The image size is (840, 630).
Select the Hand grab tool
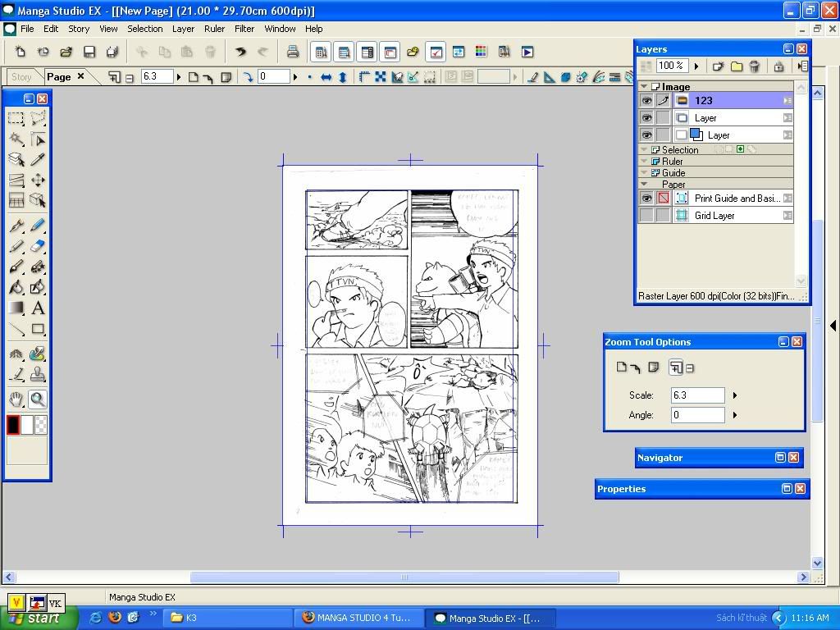tap(16, 399)
